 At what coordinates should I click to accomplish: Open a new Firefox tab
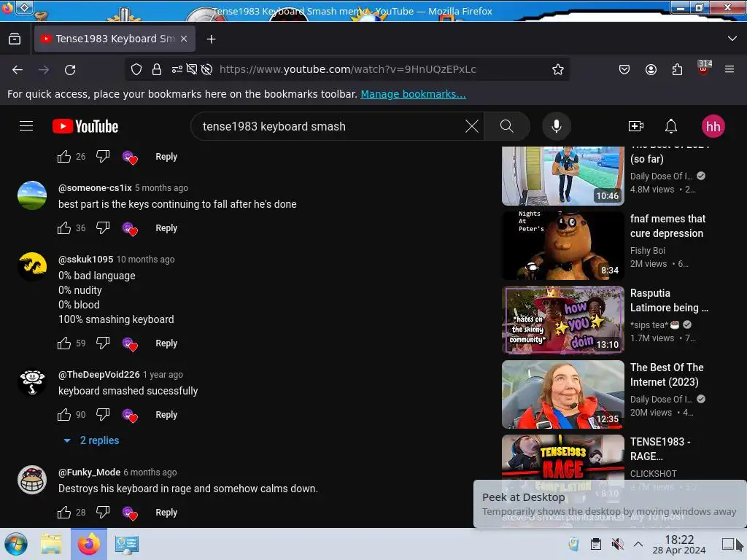click(x=211, y=39)
